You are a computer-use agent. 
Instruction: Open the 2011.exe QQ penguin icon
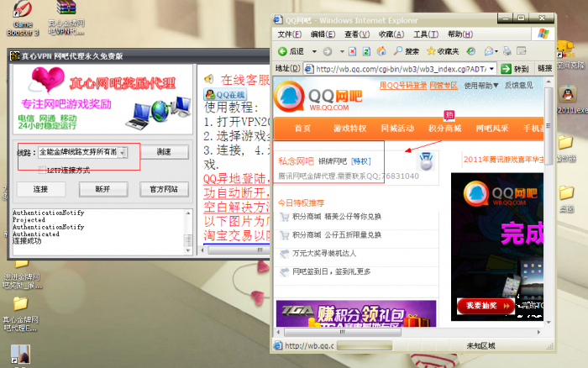point(568,99)
